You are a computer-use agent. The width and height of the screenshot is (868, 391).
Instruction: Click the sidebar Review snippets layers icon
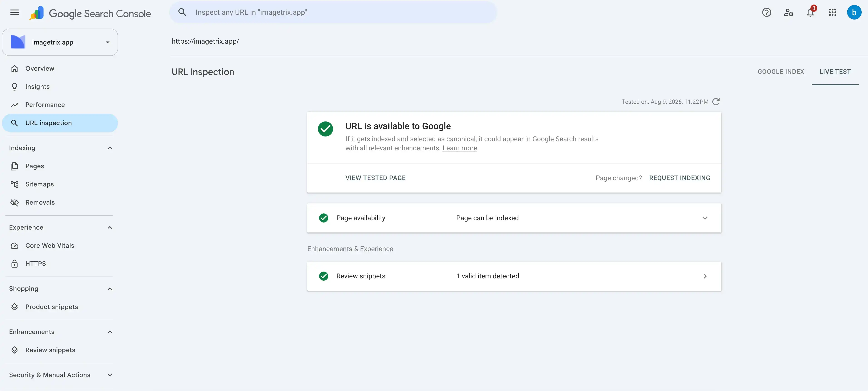point(15,350)
